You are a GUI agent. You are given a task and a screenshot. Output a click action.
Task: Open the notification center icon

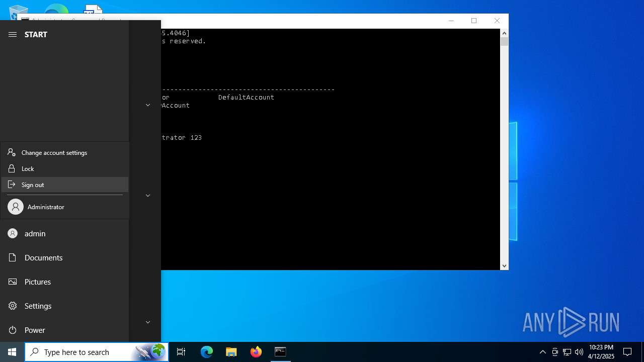[x=627, y=352]
